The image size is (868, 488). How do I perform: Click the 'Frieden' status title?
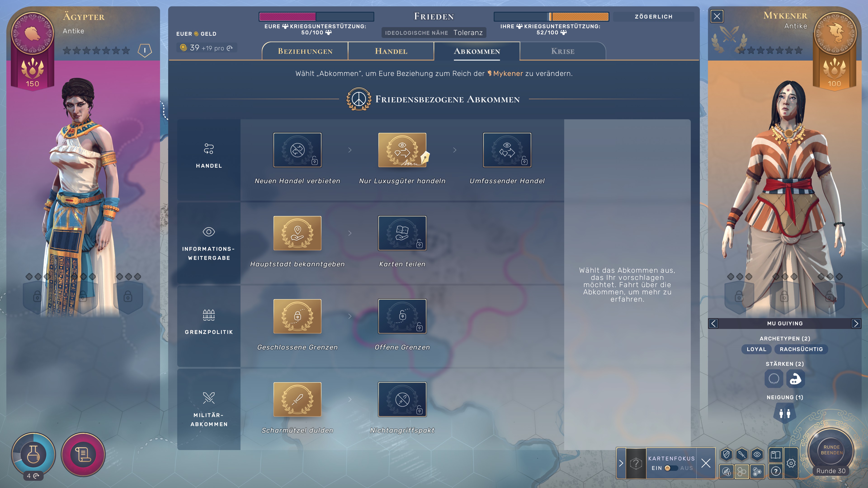click(x=434, y=16)
